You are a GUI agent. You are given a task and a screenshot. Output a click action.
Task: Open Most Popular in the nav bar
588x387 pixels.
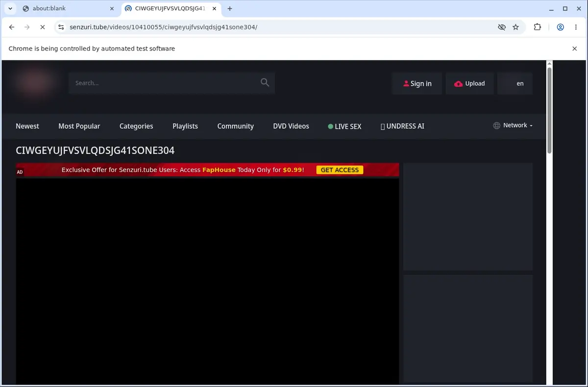click(x=79, y=126)
